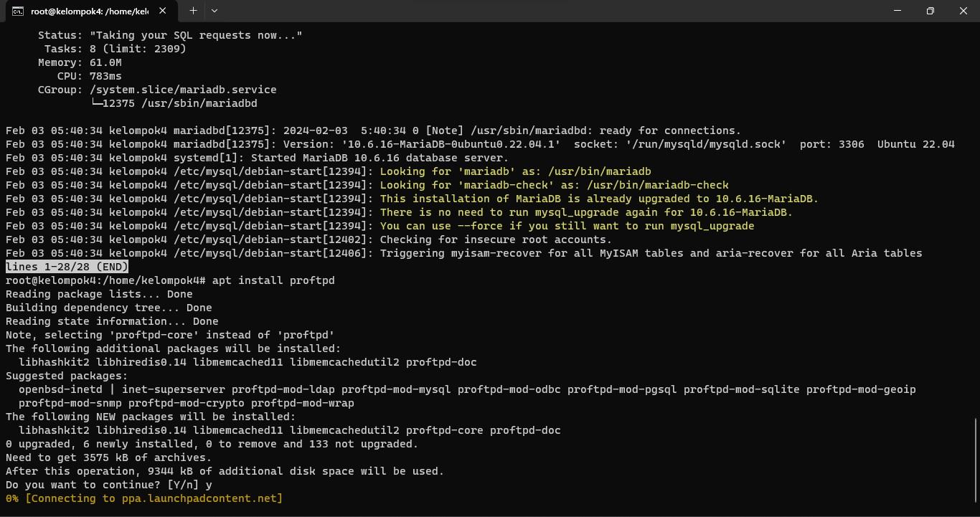Click 'Reading state information... Done' line
Viewport: 980px width, 517px height.
(112, 321)
